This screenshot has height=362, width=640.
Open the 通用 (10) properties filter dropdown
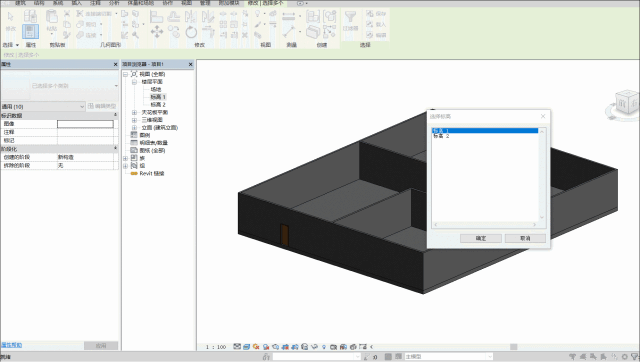(43, 107)
